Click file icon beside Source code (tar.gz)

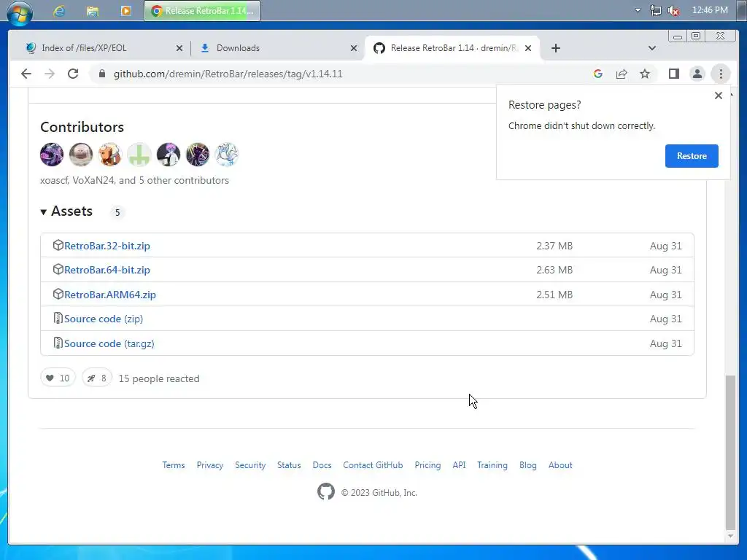point(58,343)
